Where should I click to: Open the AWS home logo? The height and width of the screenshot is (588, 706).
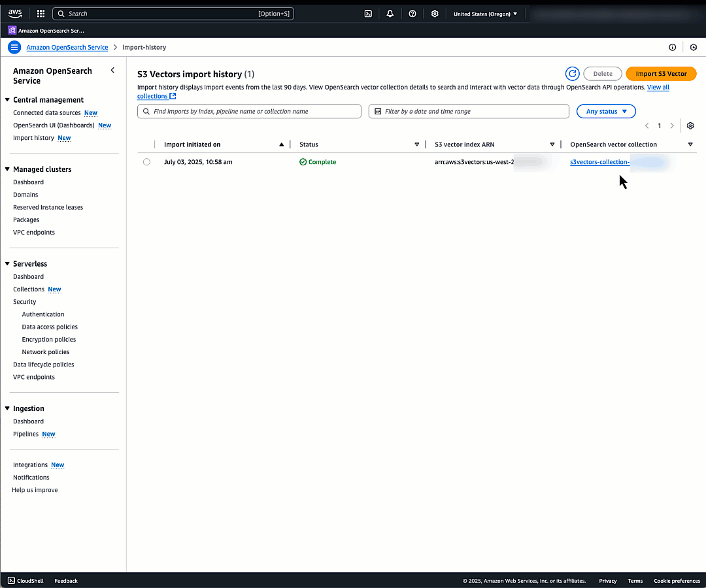[x=15, y=14]
